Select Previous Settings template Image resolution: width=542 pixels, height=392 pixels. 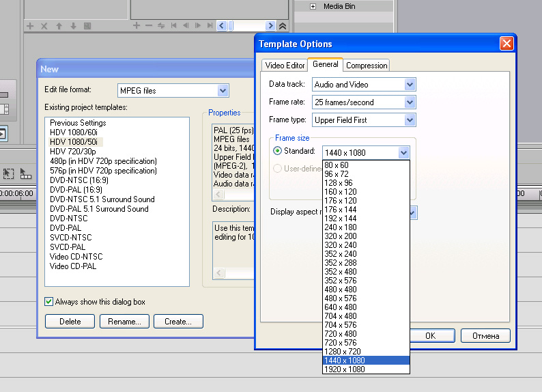coord(78,123)
